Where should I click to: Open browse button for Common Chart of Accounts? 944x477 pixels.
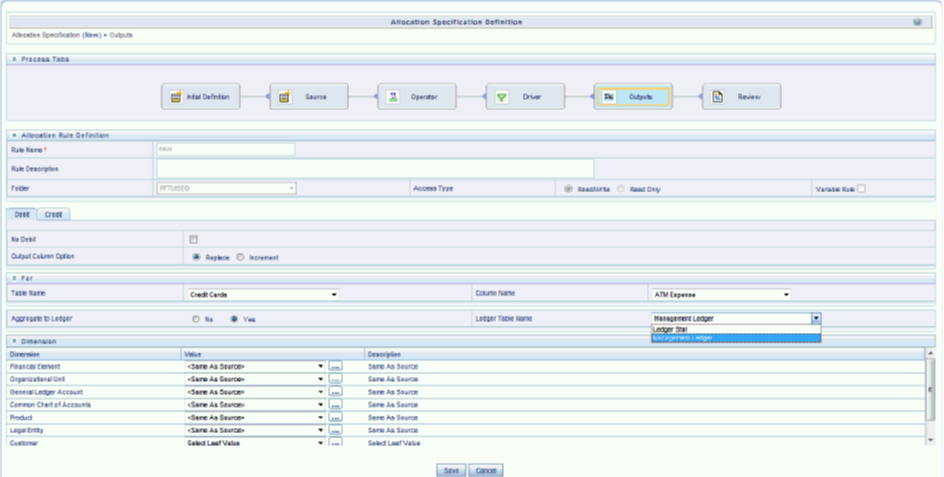pyautogui.click(x=335, y=405)
